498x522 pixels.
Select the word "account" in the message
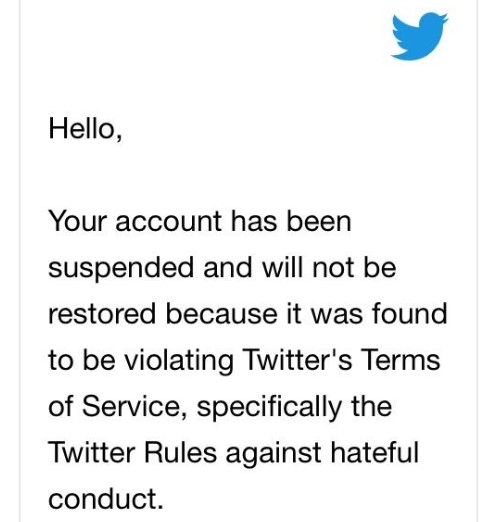pos(169,222)
